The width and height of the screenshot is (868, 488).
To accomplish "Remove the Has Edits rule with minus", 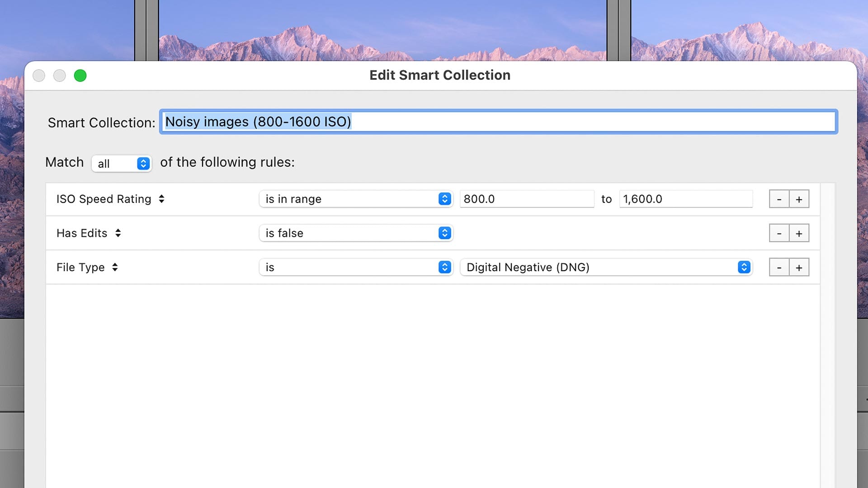I will (x=779, y=233).
